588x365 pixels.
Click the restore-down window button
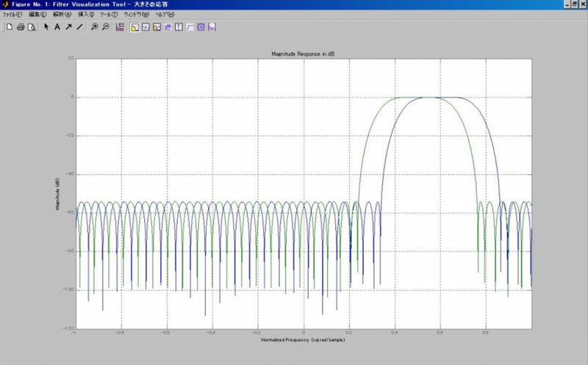pos(573,4)
